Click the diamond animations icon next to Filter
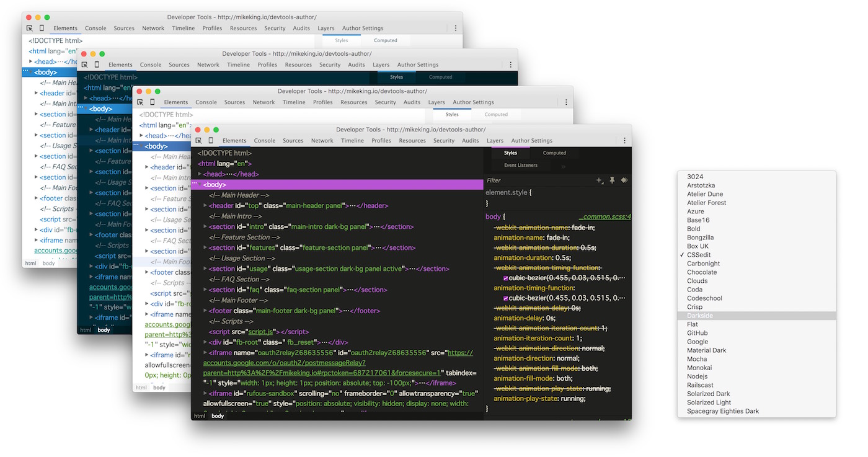868x457 pixels. pos(624,180)
